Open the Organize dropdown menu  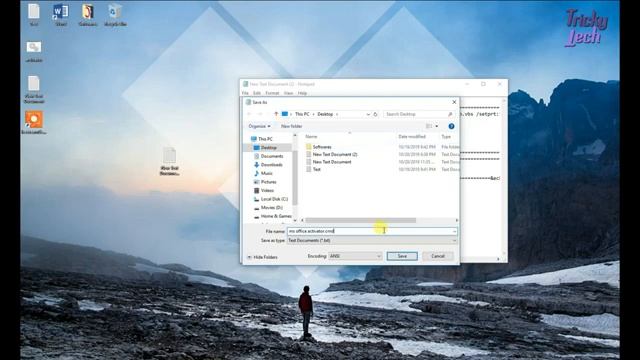click(259, 126)
